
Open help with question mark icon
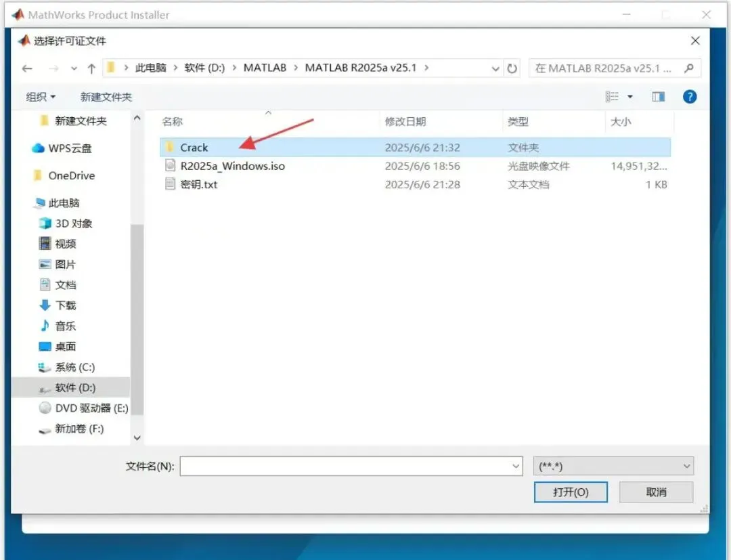[690, 97]
